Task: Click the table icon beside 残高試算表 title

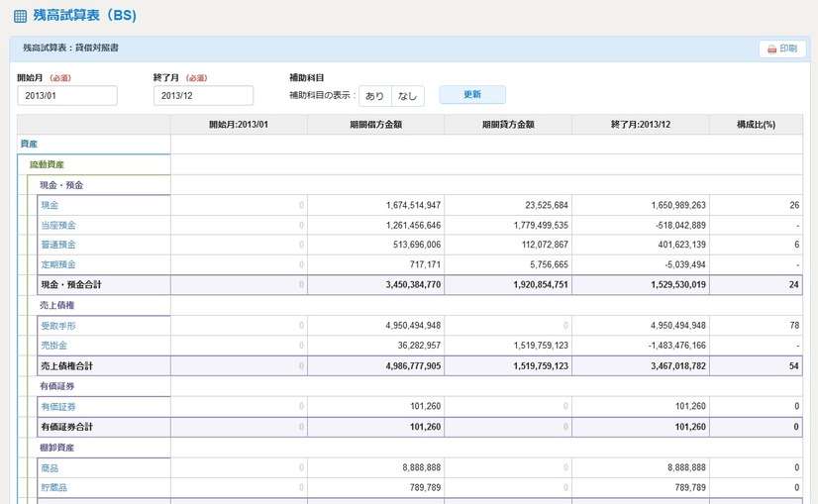Action: click(20, 17)
